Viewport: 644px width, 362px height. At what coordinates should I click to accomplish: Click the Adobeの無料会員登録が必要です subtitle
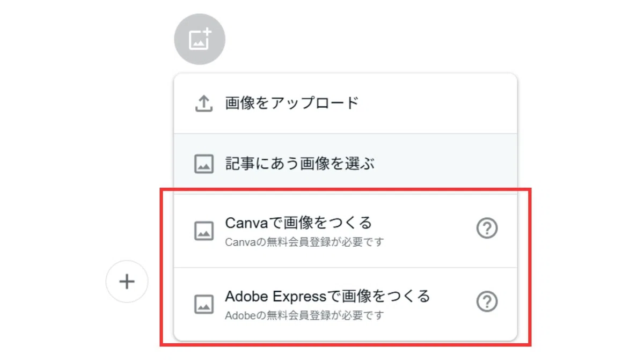coord(304,315)
